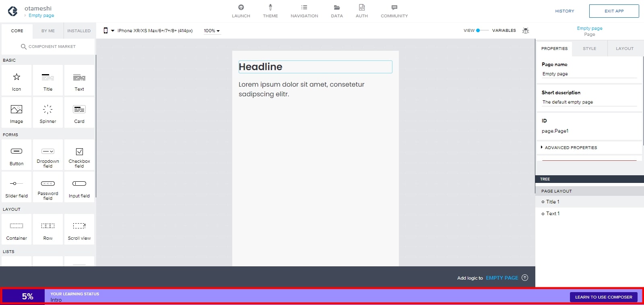
Task: Open the Data configuration icon
Action: [336, 8]
